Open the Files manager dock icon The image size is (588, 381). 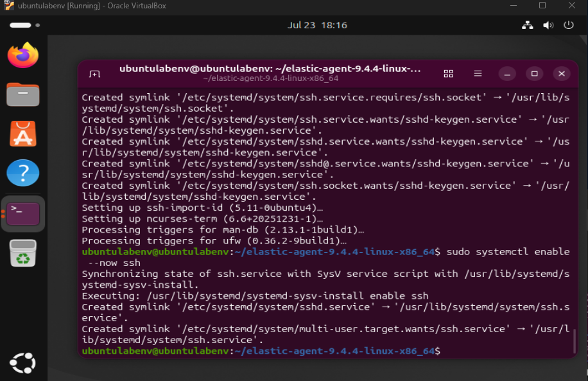pos(23,94)
